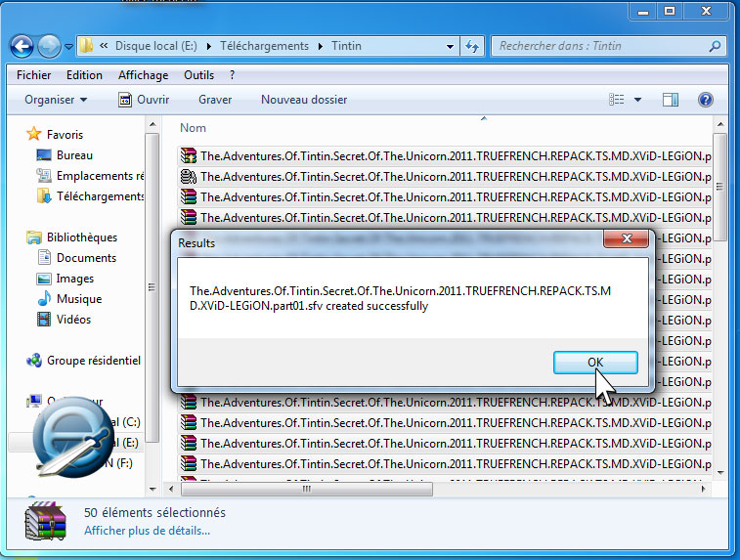Refresh the folder view icon
The width and height of the screenshot is (740, 560).
point(472,46)
